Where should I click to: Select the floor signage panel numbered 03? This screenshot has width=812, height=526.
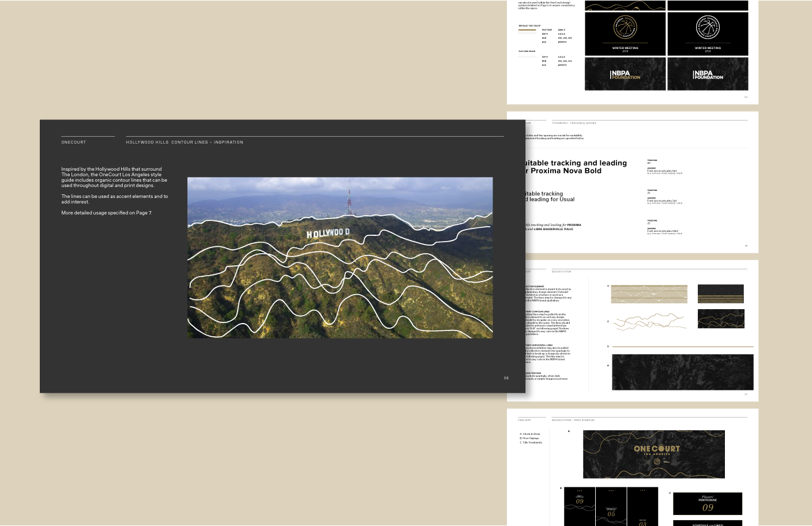tap(642, 506)
